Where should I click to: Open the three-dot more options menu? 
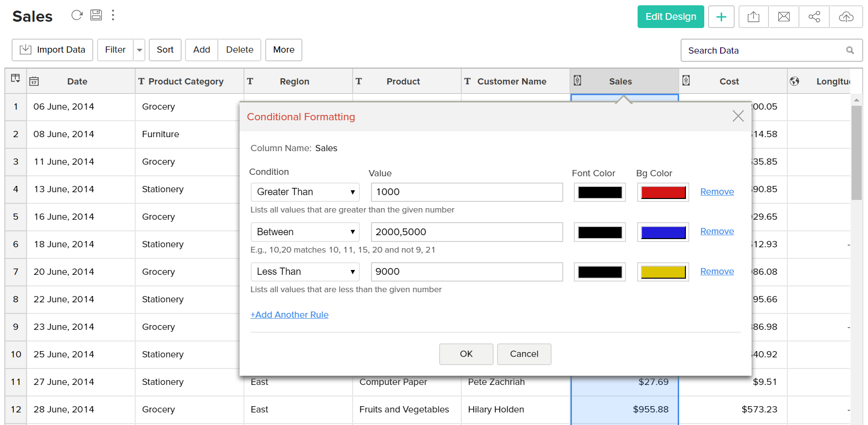tap(113, 15)
